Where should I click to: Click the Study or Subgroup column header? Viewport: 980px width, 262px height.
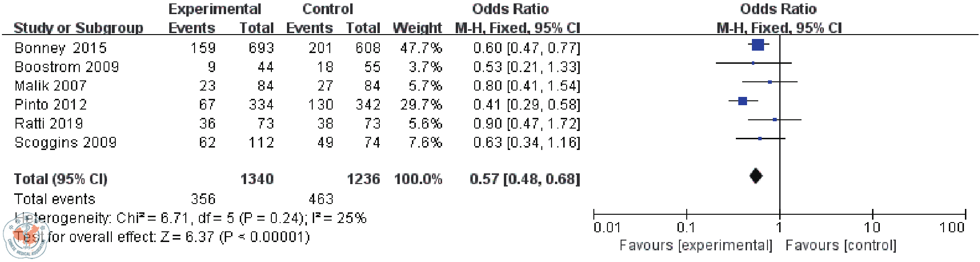click(x=78, y=28)
